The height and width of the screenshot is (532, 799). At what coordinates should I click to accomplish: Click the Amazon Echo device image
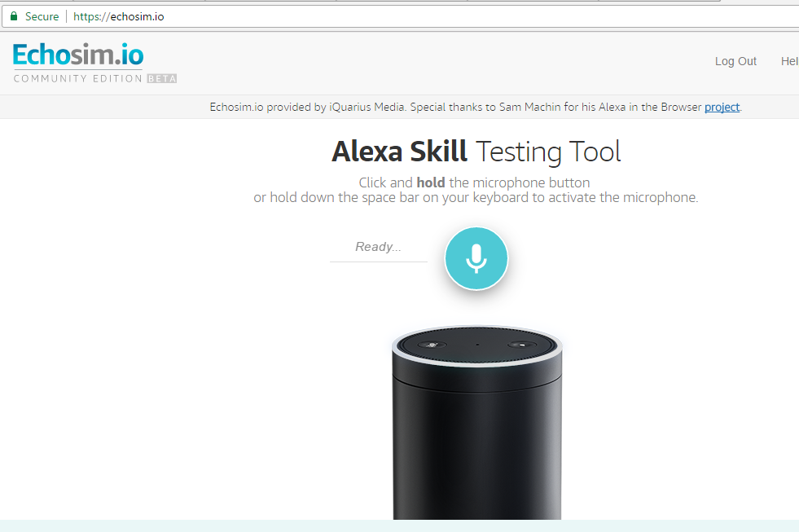tap(477, 423)
